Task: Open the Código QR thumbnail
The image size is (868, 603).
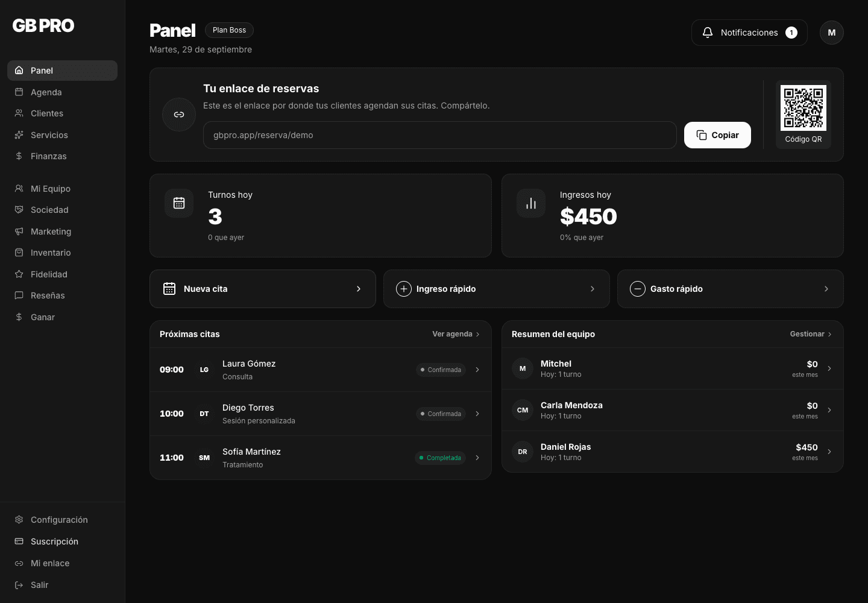Action: (x=804, y=115)
